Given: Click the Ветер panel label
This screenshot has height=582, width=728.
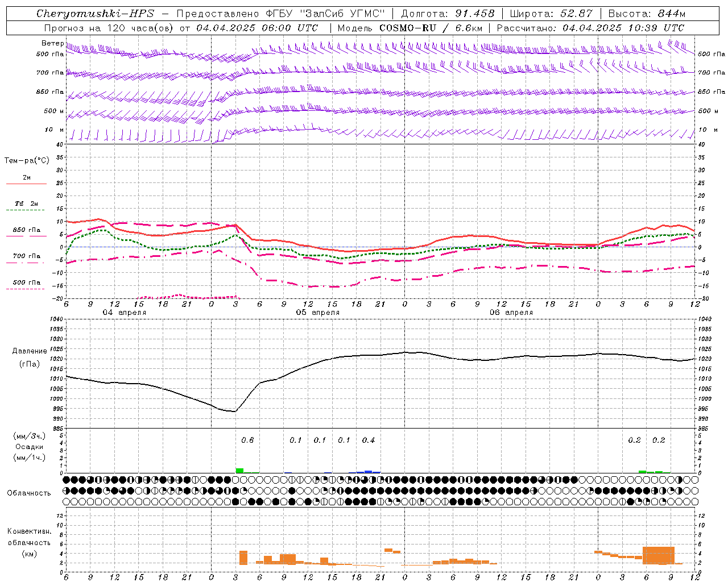Looking at the screenshot, I should pyautogui.click(x=52, y=43).
